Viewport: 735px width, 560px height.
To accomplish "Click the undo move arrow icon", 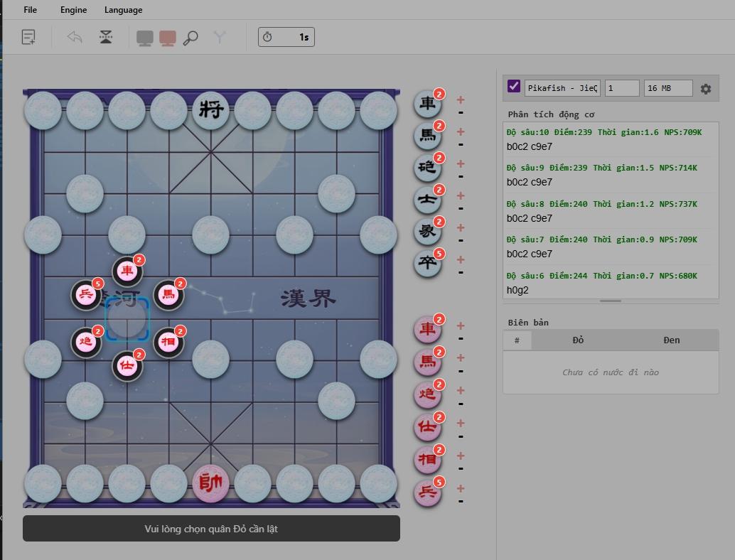I will 75,37.
